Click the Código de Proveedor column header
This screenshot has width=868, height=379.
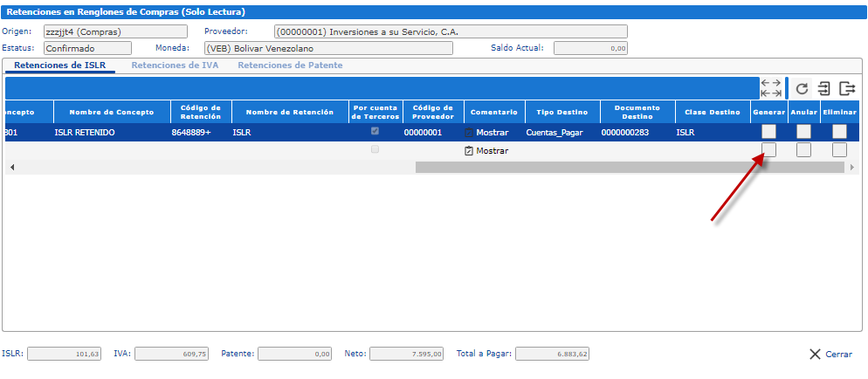point(433,112)
